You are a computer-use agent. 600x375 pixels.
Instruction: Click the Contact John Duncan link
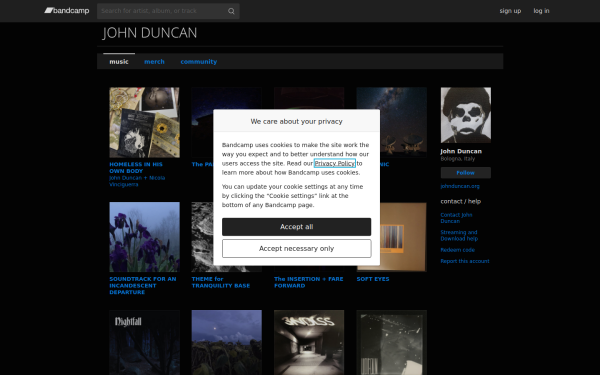(x=456, y=218)
